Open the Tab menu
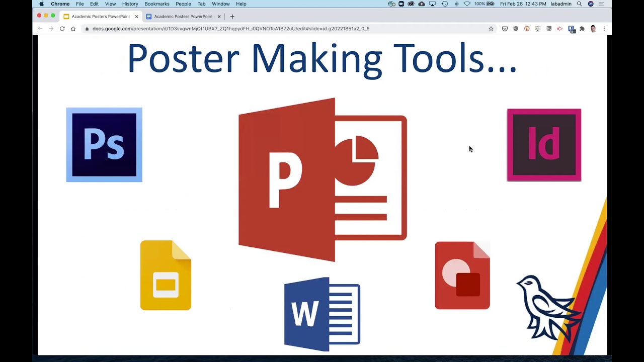Viewport: 644px width, 362px height. coord(201,4)
